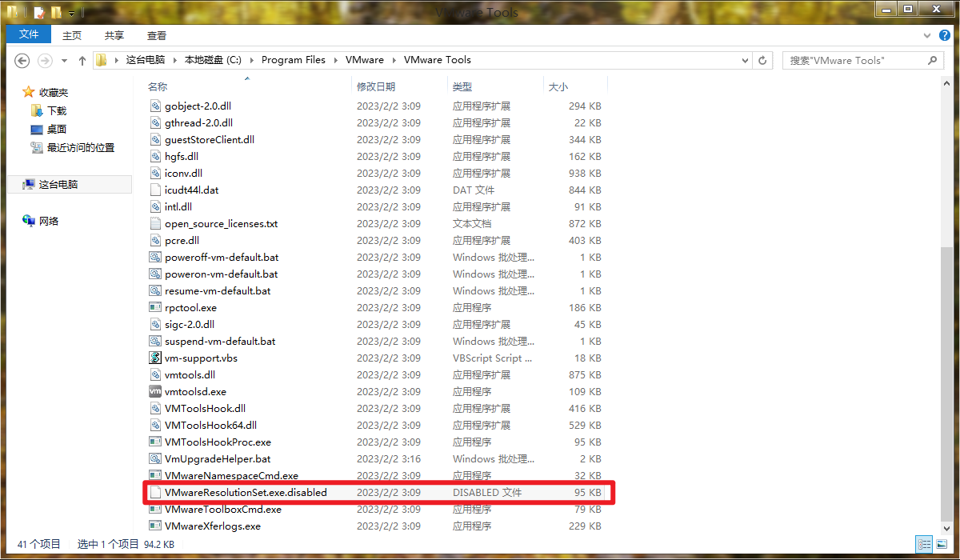Click the New Folder quick access icon
This screenshot has height=560, width=960.
click(55, 13)
